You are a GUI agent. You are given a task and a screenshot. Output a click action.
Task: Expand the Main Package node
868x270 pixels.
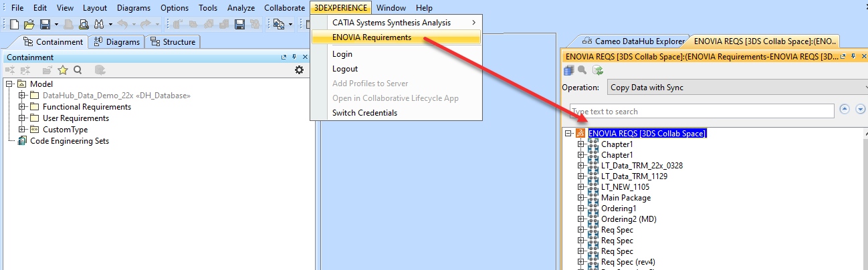tap(581, 198)
